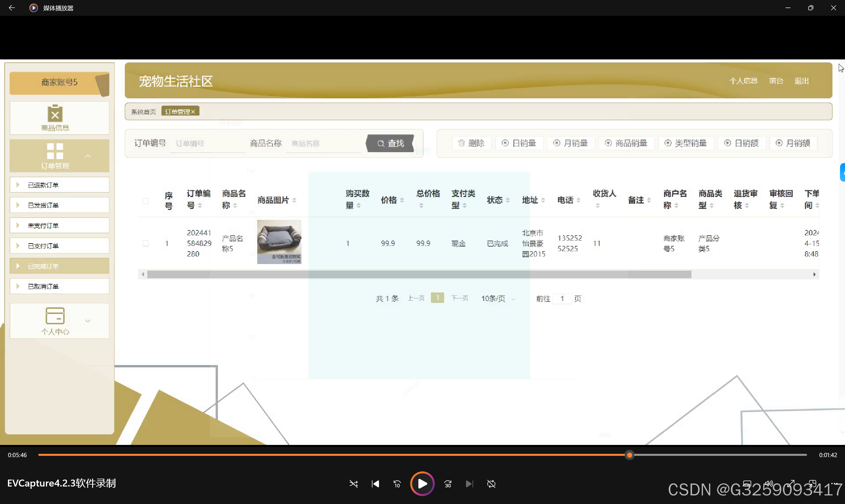
Task: Switch to the 系统首页 tab
Action: pyautogui.click(x=144, y=112)
